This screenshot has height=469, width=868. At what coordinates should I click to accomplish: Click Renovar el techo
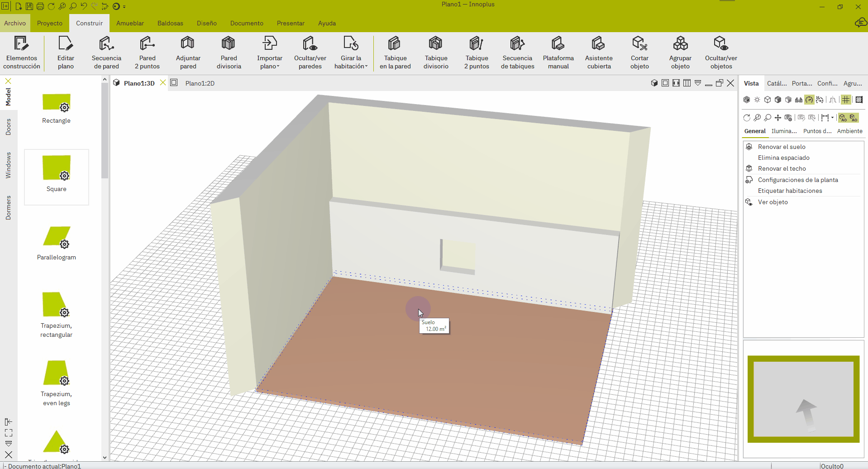(782, 168)
